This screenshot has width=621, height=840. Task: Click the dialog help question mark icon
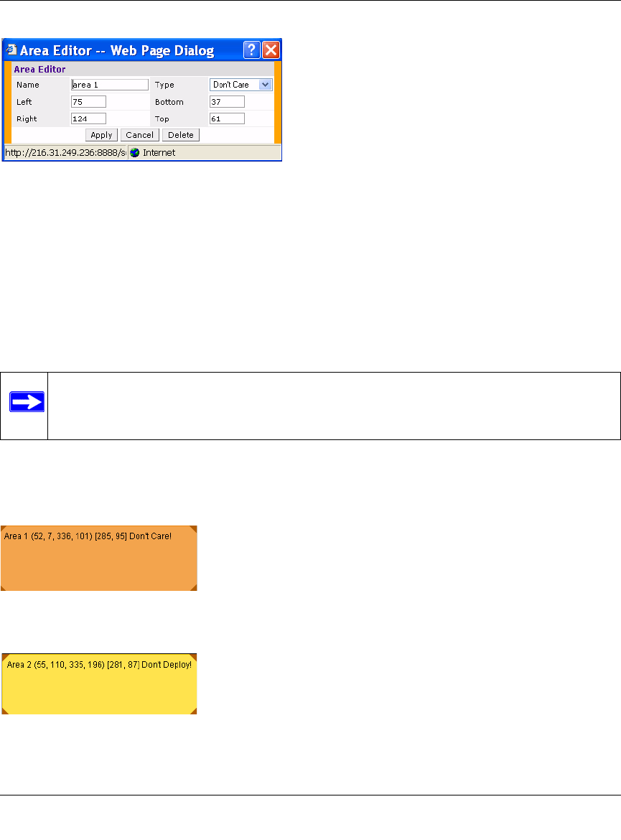[x=252, y=50]
